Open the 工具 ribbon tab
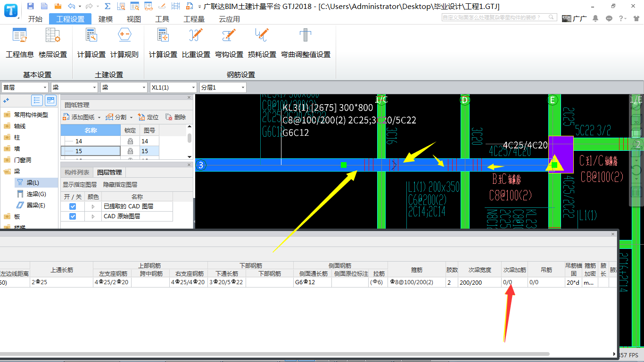 [x=162, y=19]
